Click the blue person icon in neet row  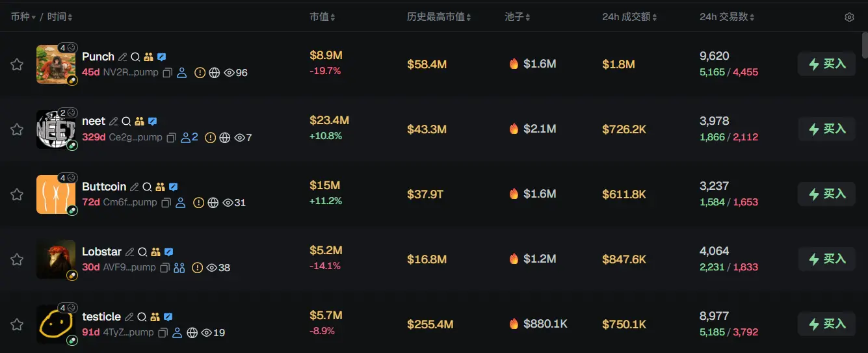(186, 138)
